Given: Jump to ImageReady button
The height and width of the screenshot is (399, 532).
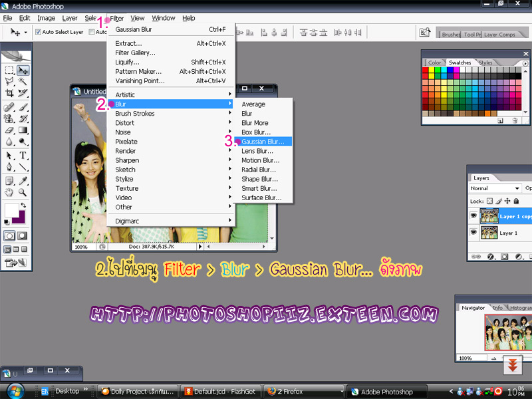Looking at the screenshot, I should tap(15, 262).
